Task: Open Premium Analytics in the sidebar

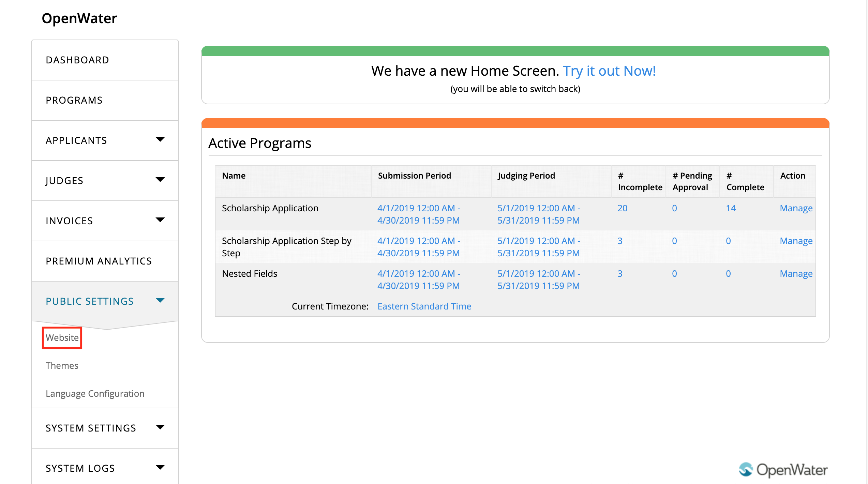Action: click(x=105, y=261)
